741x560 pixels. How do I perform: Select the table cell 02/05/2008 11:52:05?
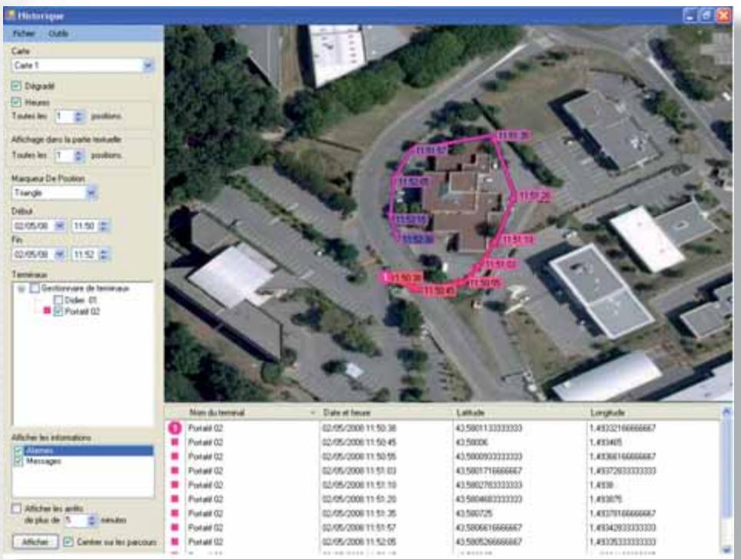[359, 542]
